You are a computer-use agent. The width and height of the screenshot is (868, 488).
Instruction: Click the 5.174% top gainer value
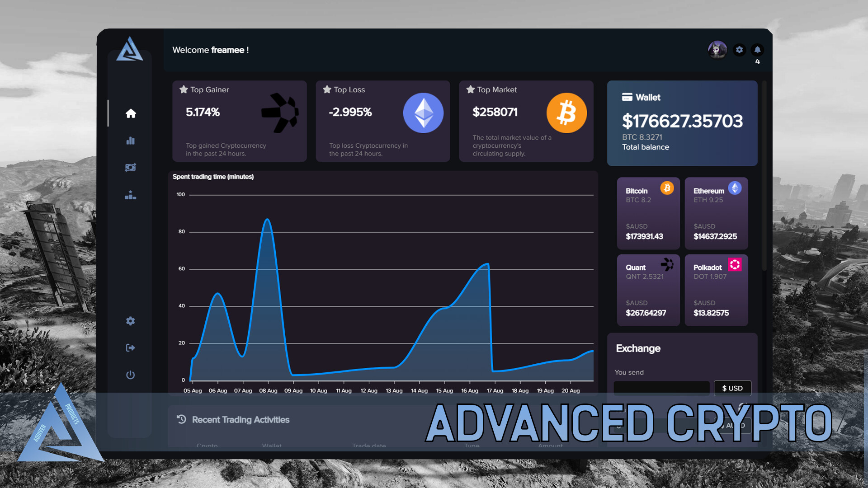tap(203, 112)
